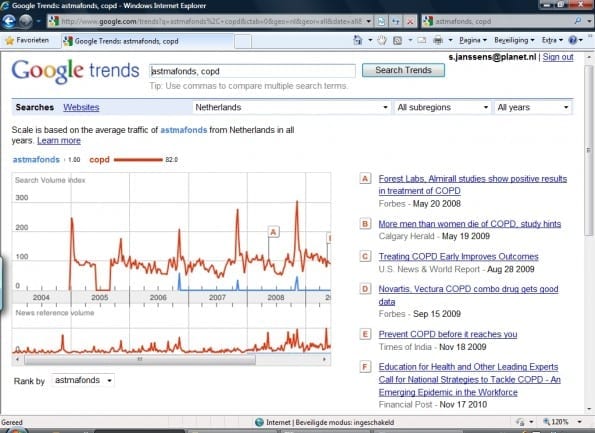Click the Stop loading red X icon
The width and height of the screenshot is (595, 433).
click(x=410, y=21)
